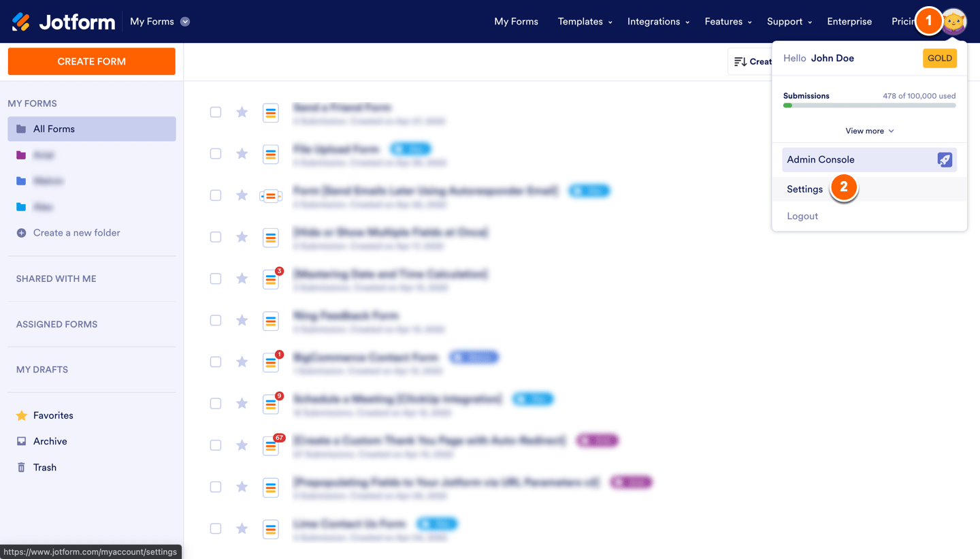Select the Send a Friend Form checkbox

point(216,112)
